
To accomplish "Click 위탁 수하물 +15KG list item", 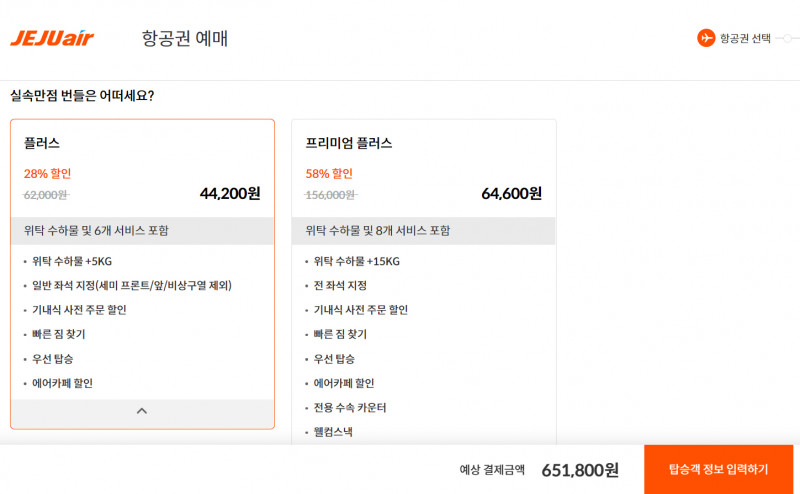I will pyautogui.click(x=356, y=261).
